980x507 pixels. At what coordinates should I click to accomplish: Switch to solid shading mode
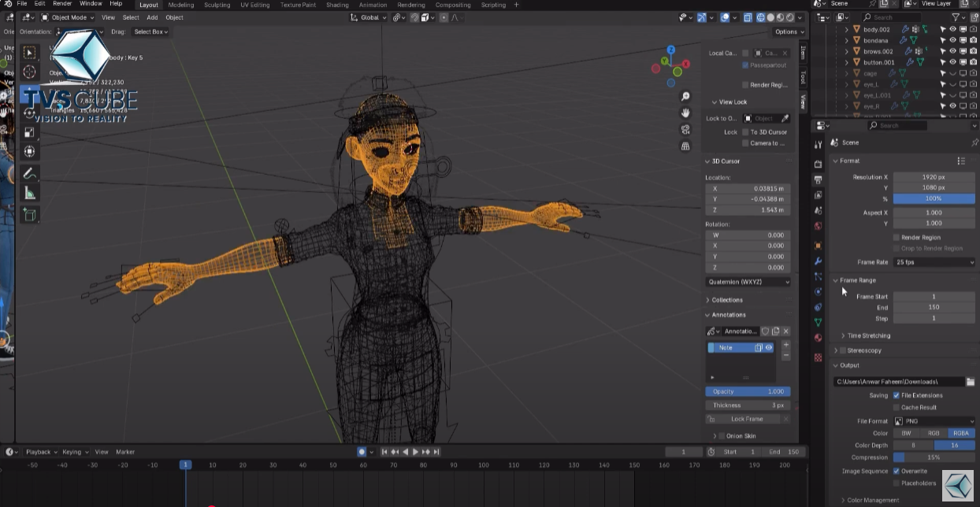click(771, 17)
